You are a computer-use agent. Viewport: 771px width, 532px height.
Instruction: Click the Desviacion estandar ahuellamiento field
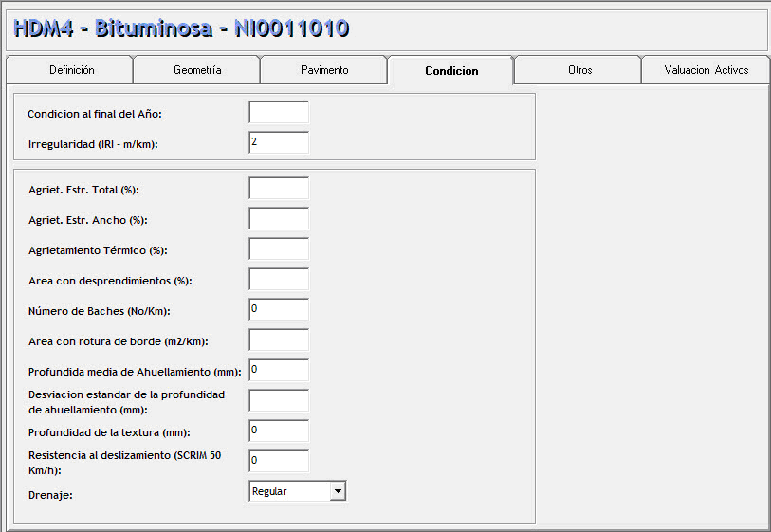click(279, 400)
